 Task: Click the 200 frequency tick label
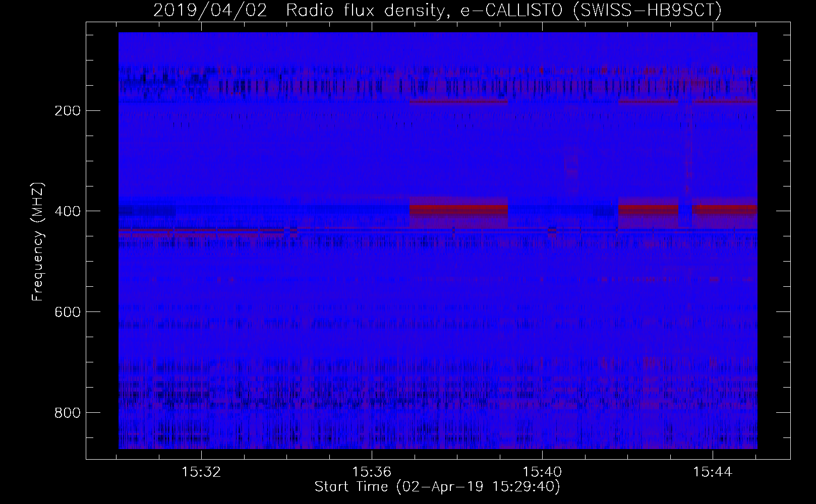tap(67, 110)
